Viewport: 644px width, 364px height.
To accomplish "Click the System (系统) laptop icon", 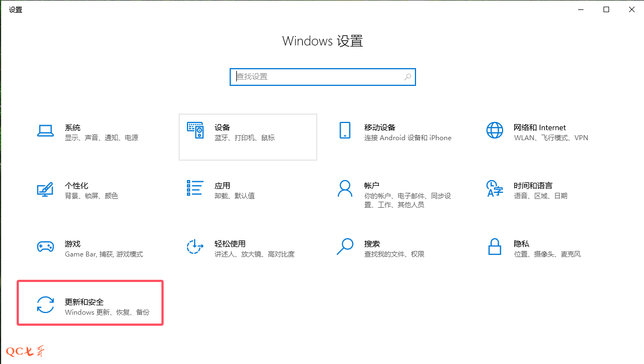I will (x=45, y=131).
